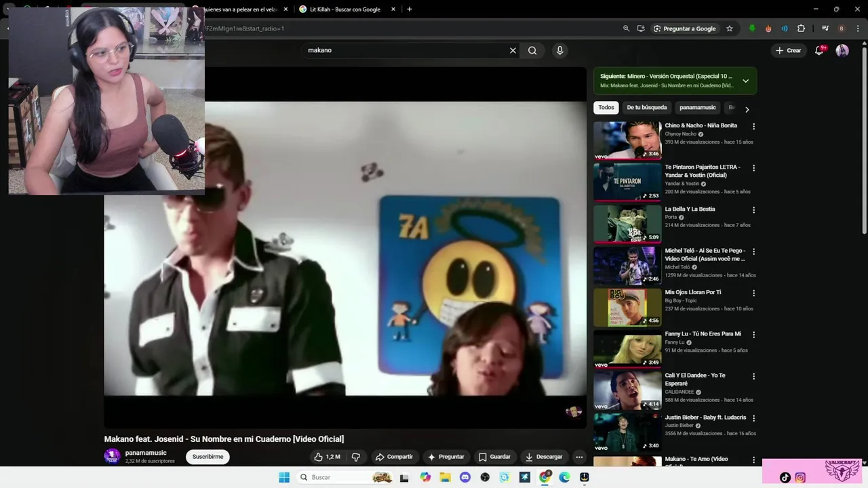Open the Chrome profile B avatar
The height and width of the screenshot is (488, 868).
point(842,28)
